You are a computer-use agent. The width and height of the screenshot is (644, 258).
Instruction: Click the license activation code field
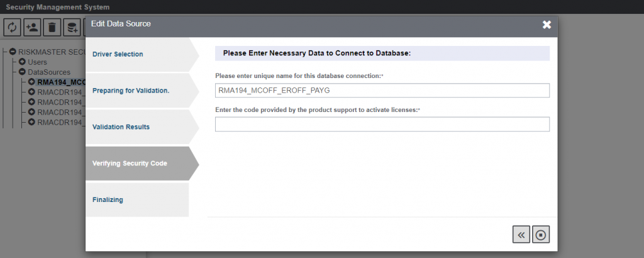pyautogui.click(x=382, y=125)
